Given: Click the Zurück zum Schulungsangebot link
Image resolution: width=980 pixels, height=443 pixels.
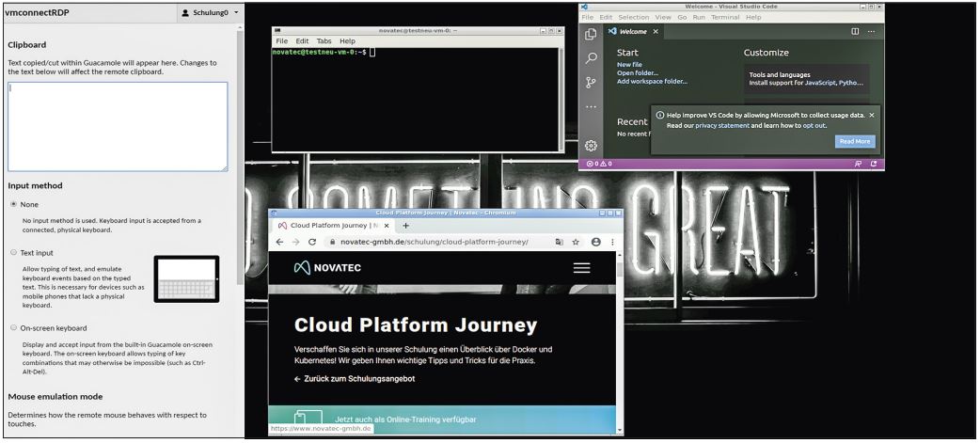Looking at the screenshot, I should [355, 379].
